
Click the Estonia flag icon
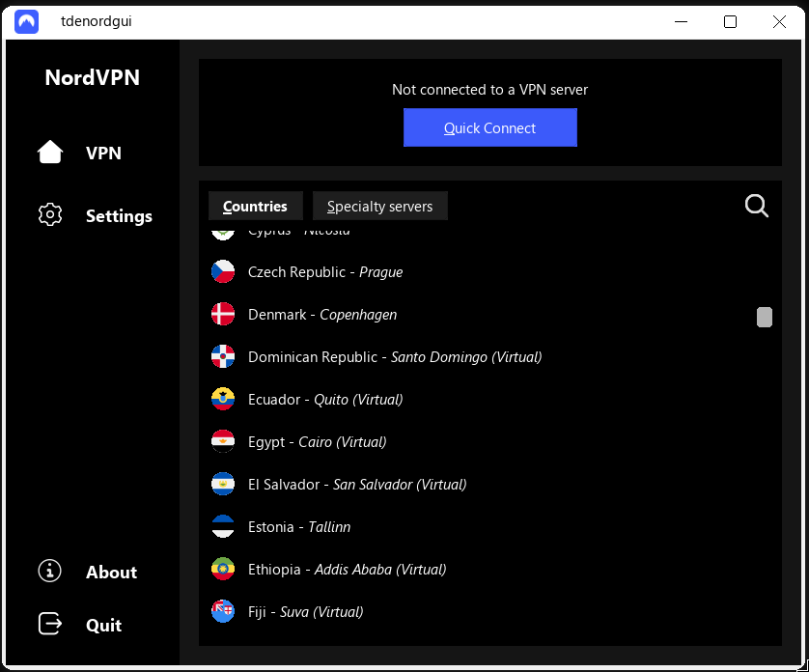223,526
